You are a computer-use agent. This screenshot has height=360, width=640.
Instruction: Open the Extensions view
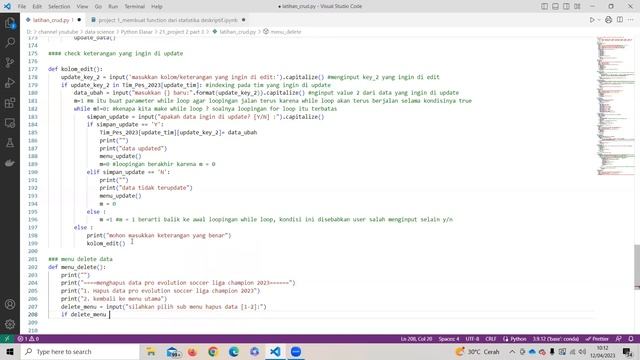pyautogui.click(x=10, y=102)
